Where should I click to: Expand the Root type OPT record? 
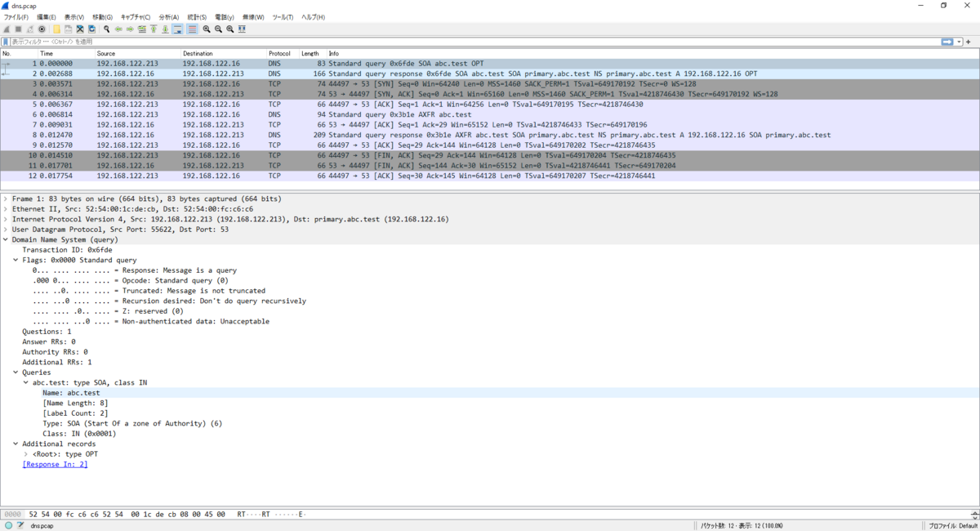click(27, 453)
